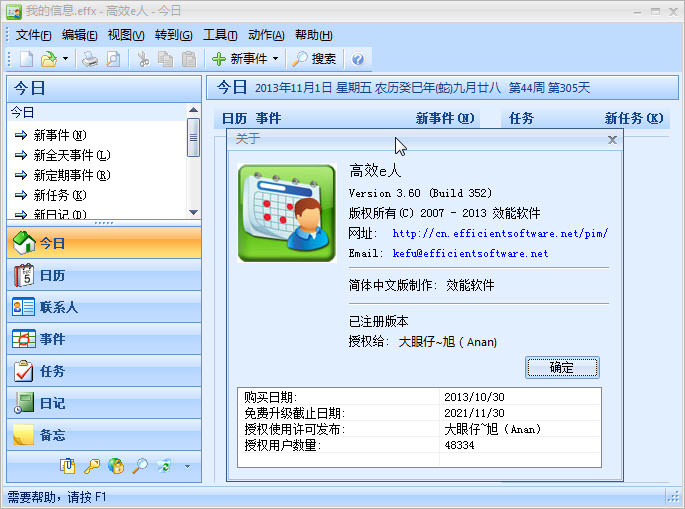
Task: Open the 今日 navigation pane with house icon
Action: point(104,242)
